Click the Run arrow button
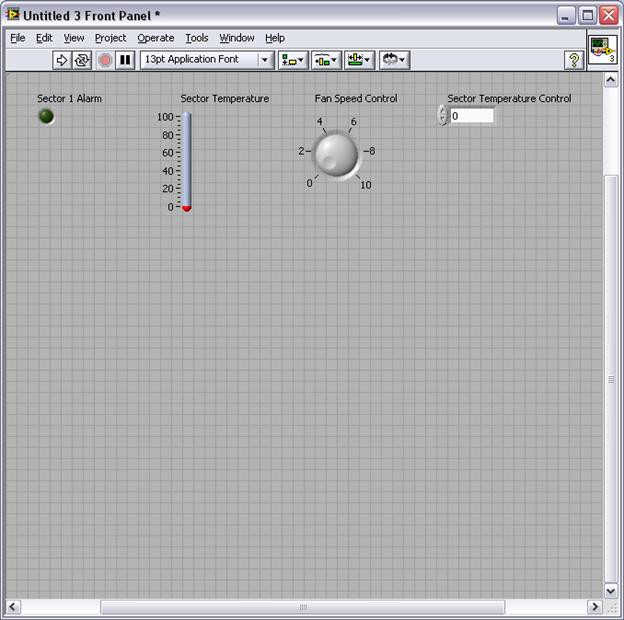Image resolution: width=624 pixels, height=620 pixels. pyautogui.click(x=62, y=60)
